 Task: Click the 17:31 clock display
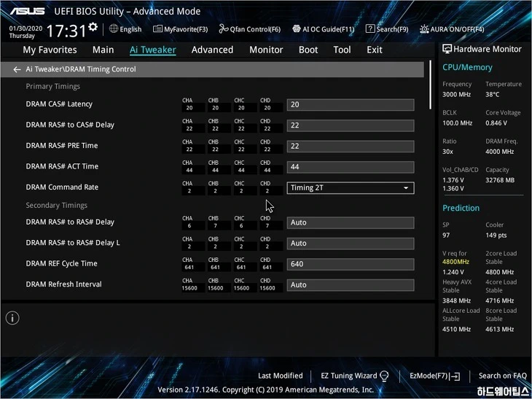pyautogui.click(x=66, y=31)
